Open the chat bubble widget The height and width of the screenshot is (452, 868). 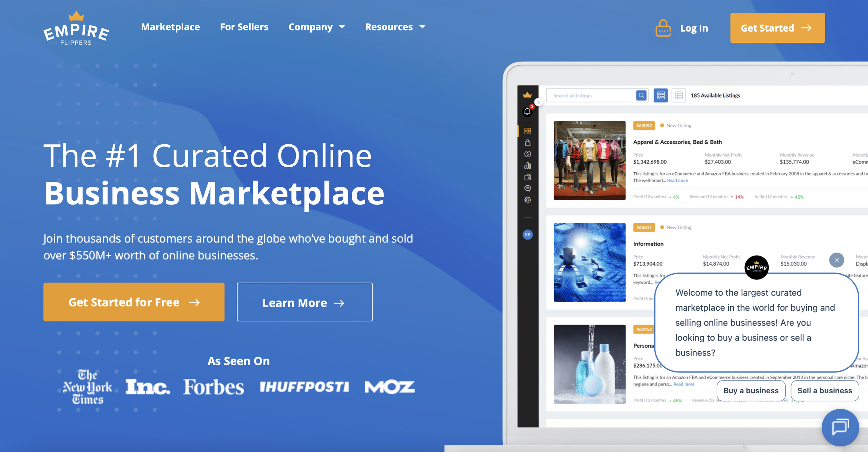840,427
